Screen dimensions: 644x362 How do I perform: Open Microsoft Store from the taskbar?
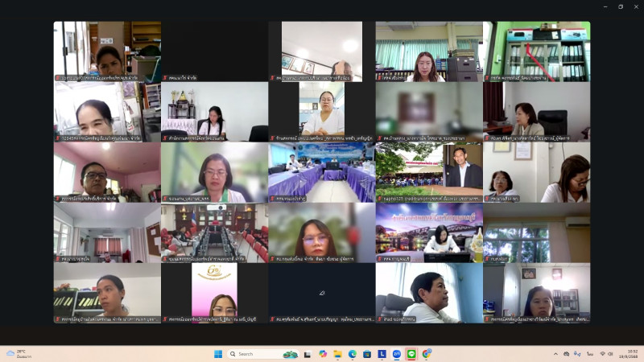367,354
